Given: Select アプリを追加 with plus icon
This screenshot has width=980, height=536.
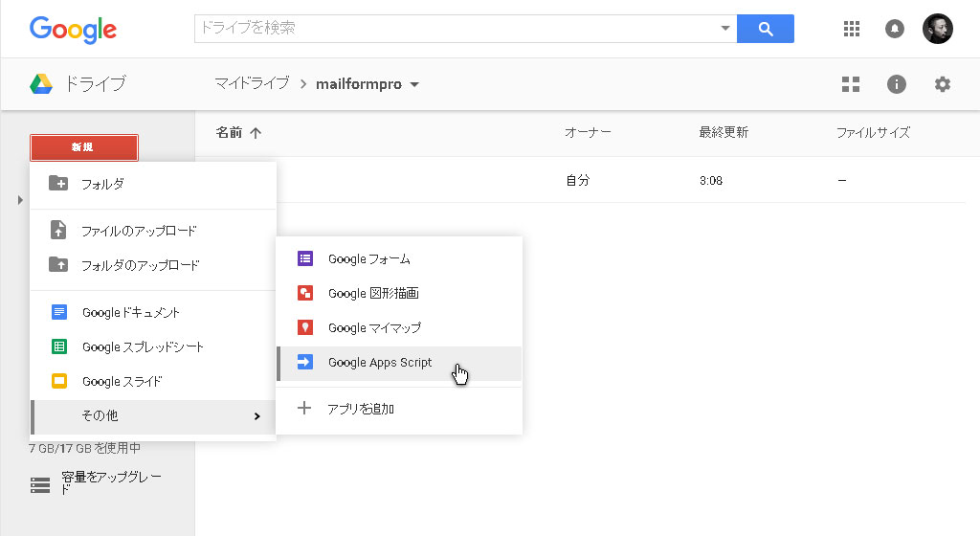Looking at the screenshot, I should pos(361,409).
